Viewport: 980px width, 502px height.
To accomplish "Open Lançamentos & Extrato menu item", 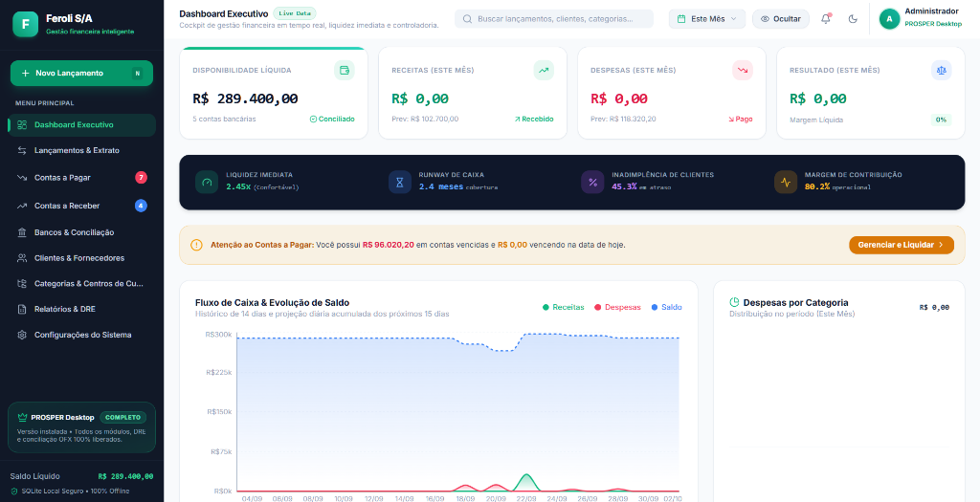I will coord(82,150).
